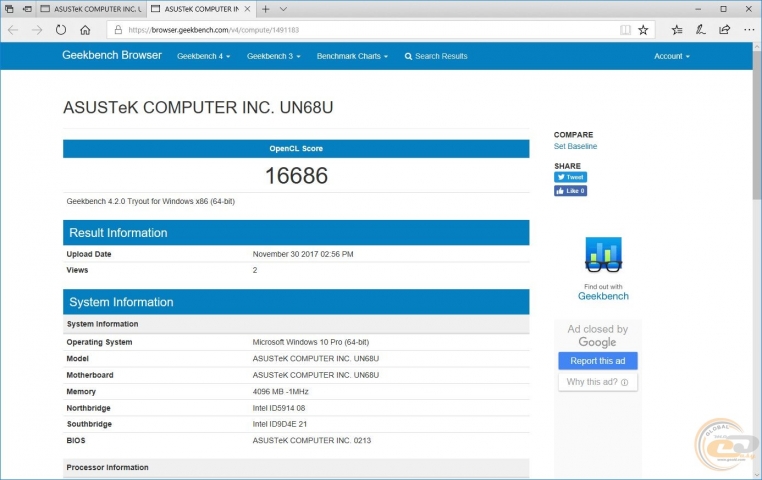Go back to the previous page
The height and width of the screenshot is (480, 762).
pyautogui.click(x=13, y=30)
